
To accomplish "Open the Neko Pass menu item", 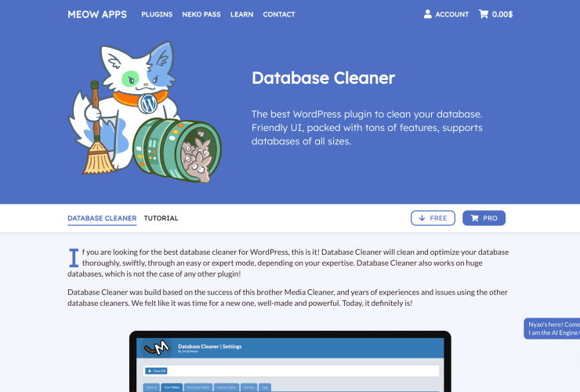I will (x=201, y=14).
